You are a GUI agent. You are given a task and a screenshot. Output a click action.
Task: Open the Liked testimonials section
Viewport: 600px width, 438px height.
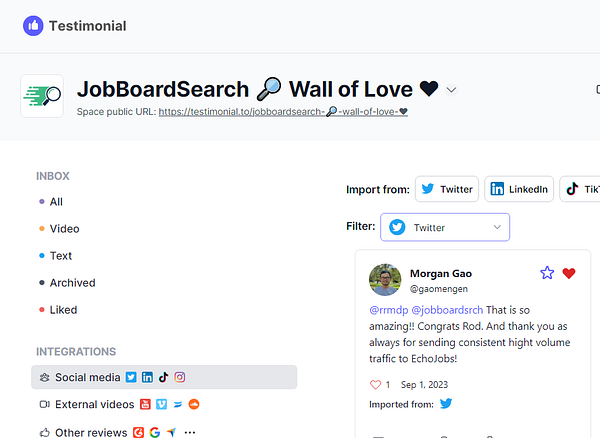tap(63, 310)
